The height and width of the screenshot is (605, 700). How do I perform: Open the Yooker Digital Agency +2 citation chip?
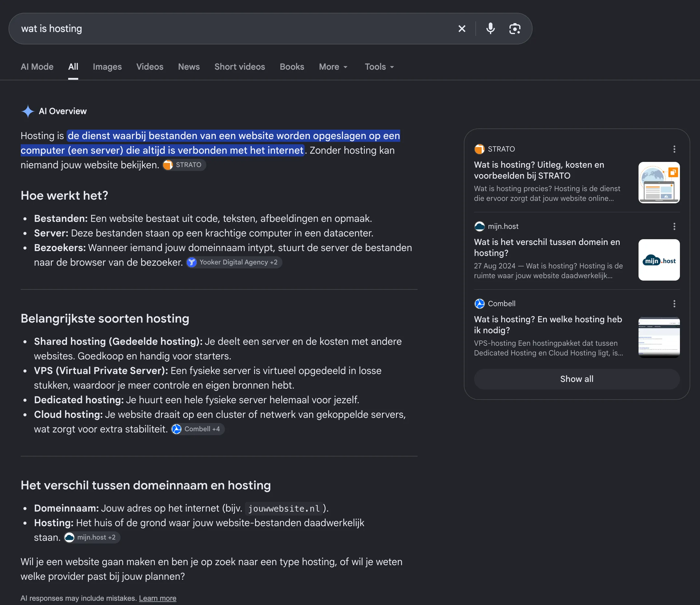[x=234, y=262]
